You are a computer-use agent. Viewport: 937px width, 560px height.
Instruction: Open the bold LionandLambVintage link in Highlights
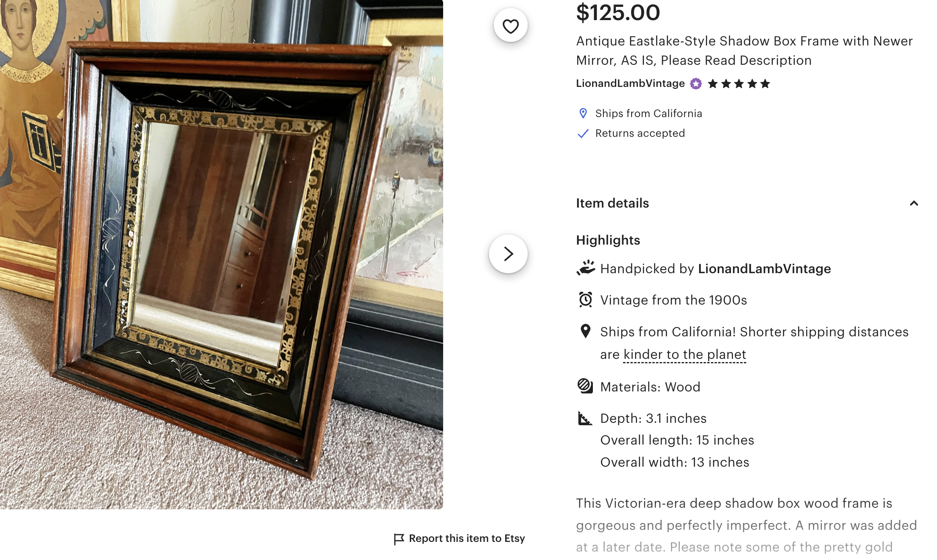(x=764, y=269)
